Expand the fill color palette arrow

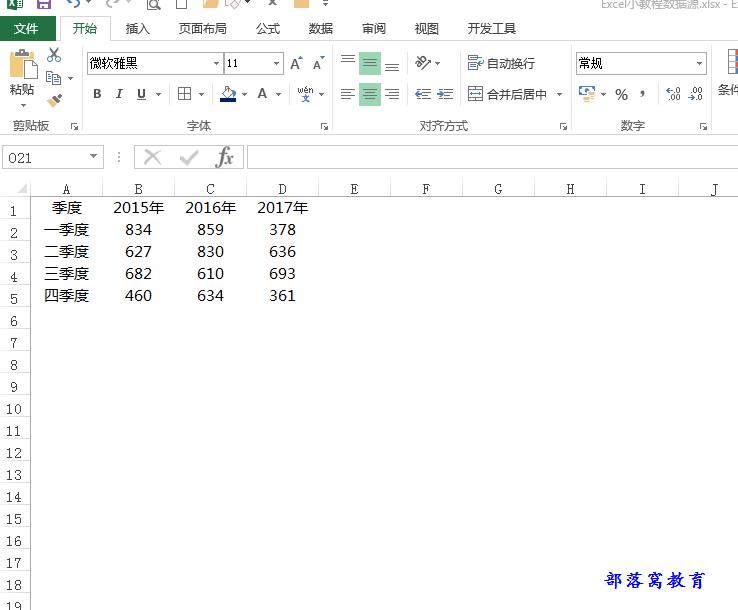(244, 95)
